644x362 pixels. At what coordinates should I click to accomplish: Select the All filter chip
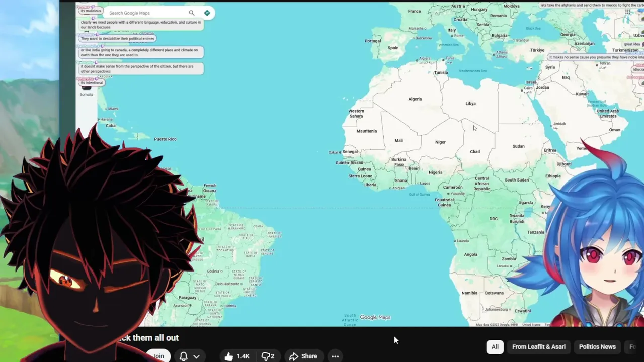pos(495,347)
